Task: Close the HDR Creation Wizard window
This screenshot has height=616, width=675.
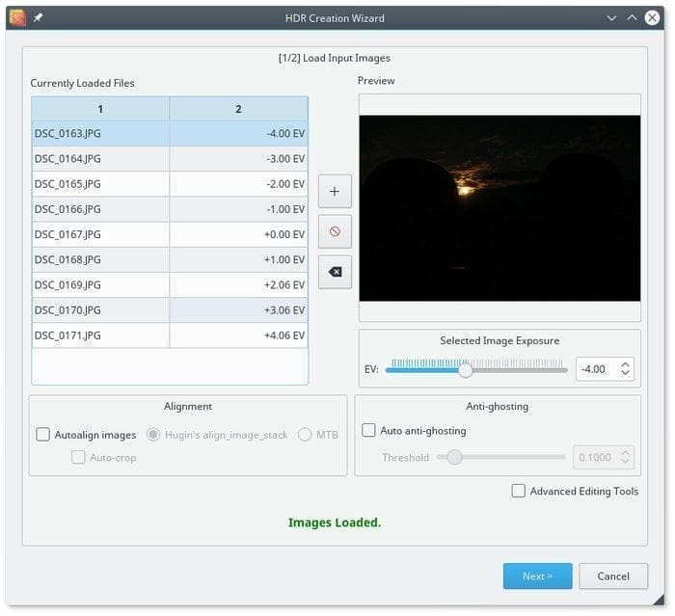Action: (654, 17)
